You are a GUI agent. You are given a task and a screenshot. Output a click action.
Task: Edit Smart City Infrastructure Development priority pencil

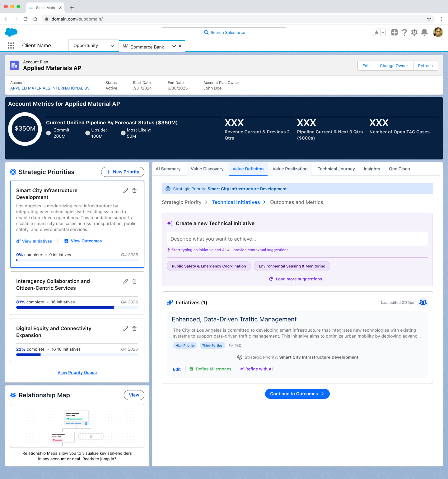[126, 191]
